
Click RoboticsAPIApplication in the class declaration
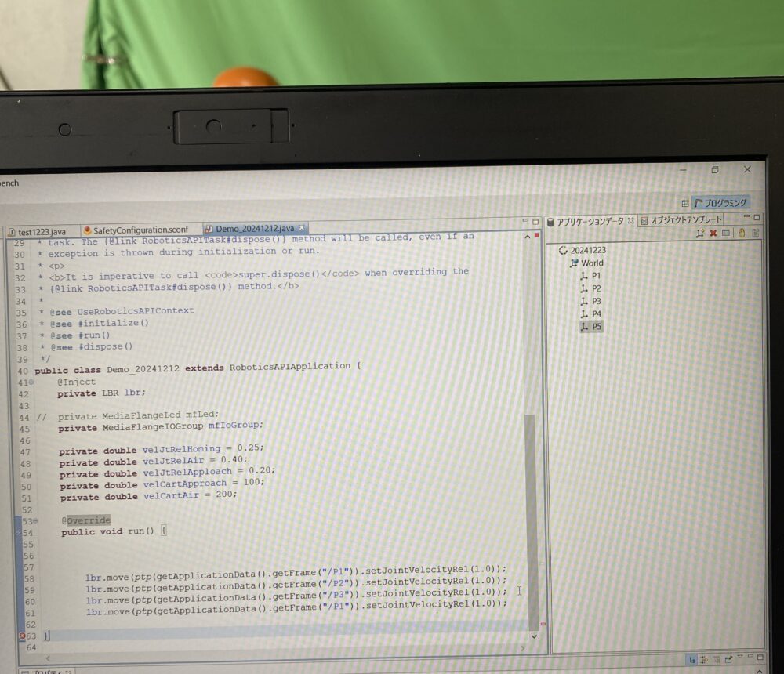coord(290,367)
